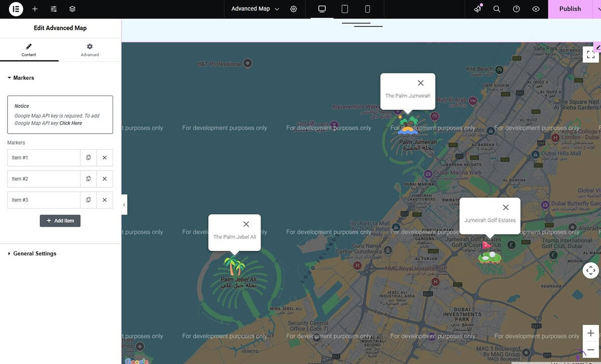601x364 pixels.
Task: Remove marker Item #2
Action: (x=105, y=179)
